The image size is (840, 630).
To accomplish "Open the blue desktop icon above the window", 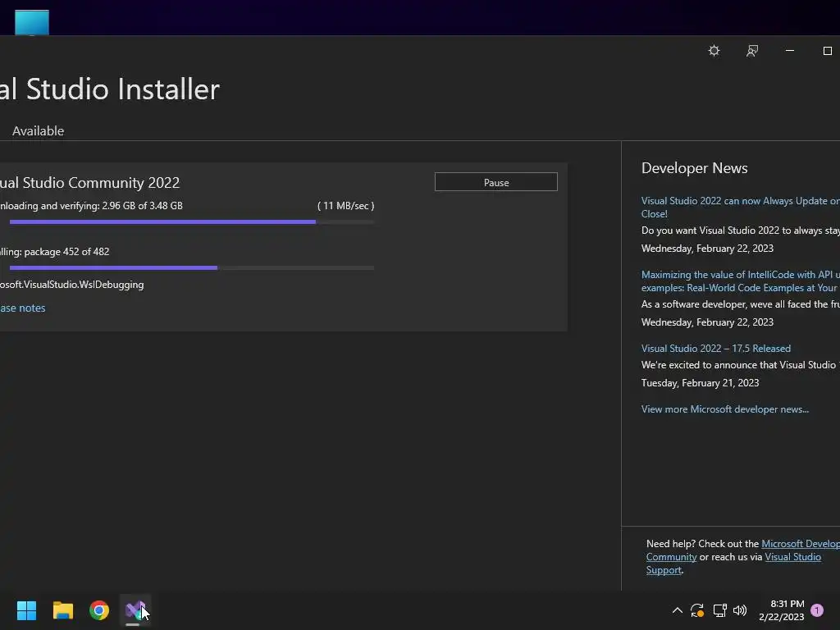I will [x=32, y=22].
